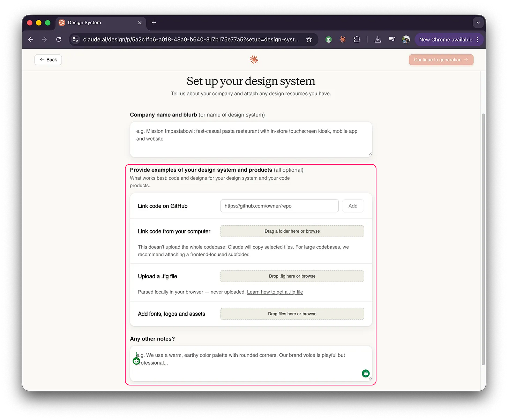Click the Design System tab favicon

point(62,23)
